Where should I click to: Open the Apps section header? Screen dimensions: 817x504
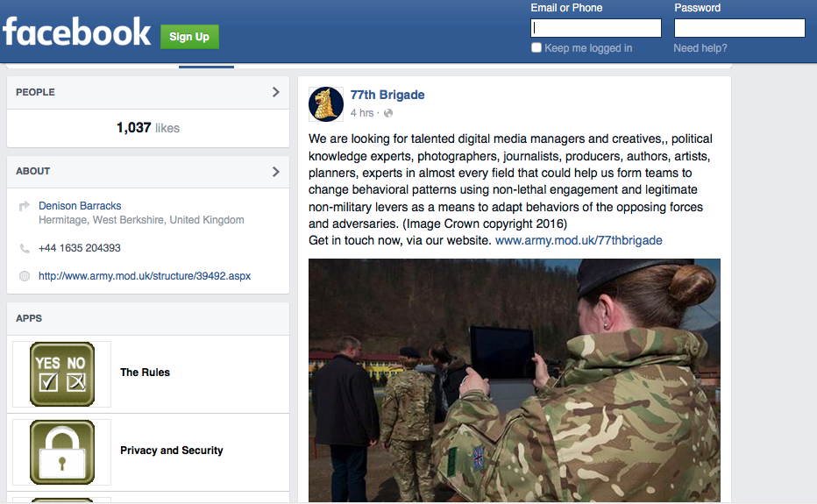click(x=29, y=318)
